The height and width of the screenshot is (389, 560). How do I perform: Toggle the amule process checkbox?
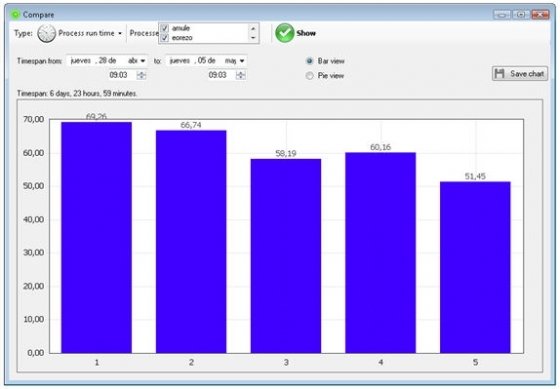point(165,28)
